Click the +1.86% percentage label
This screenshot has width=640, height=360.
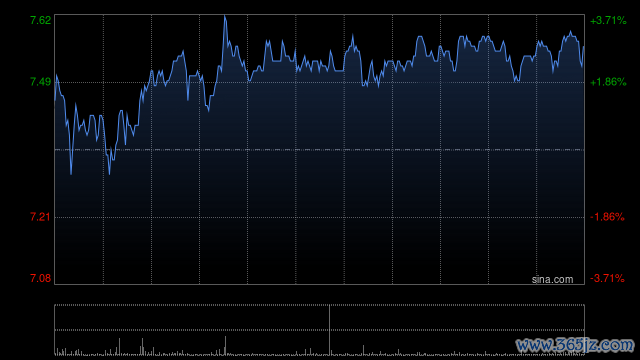(608, 82)
